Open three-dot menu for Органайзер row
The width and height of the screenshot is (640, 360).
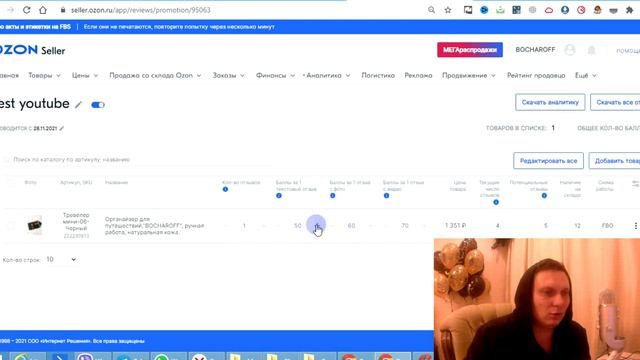(636, 226)
